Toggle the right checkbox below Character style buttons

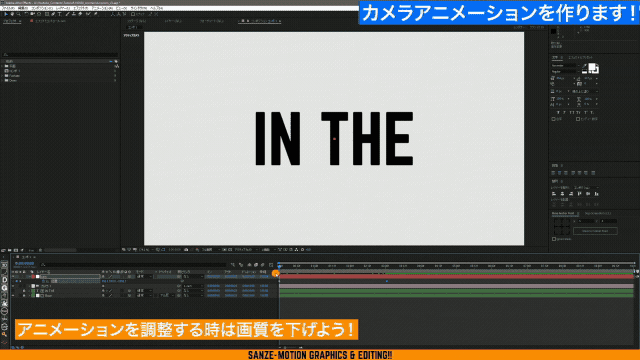(x=578, y=119)
